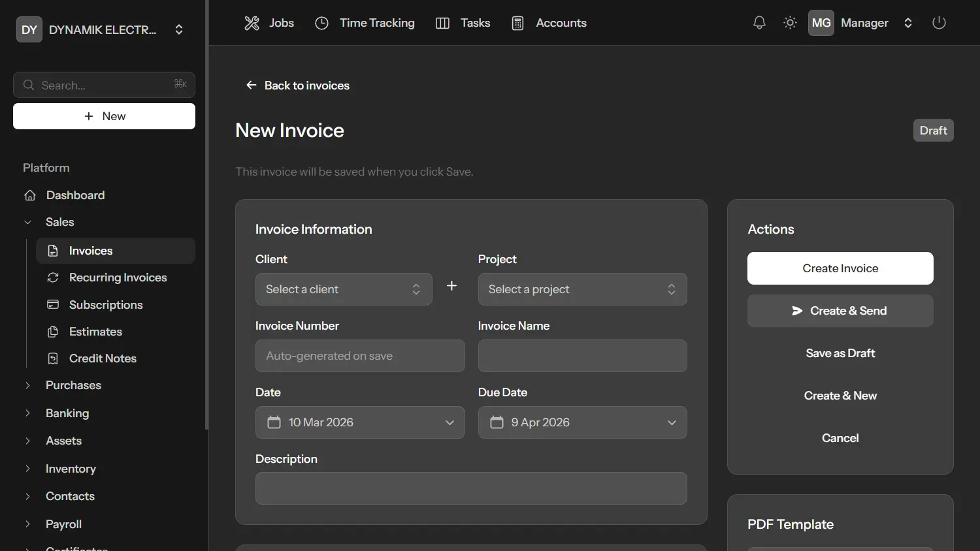The width and height of the screenshot is (980, 551).
Task: Click the New button in sidebar
Action: coord(105,116)
